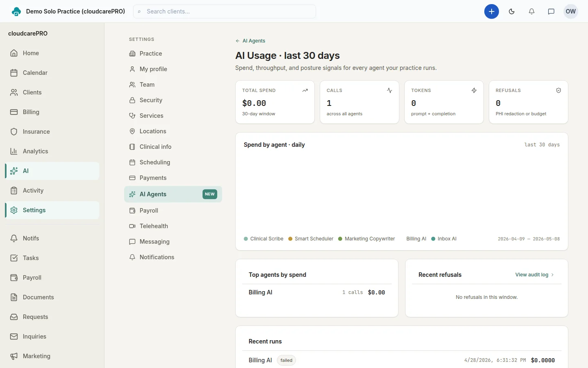This screenshot has width=588, height=368.
Task: Click Billing AI legend label
Action: (x=416, y=239)
